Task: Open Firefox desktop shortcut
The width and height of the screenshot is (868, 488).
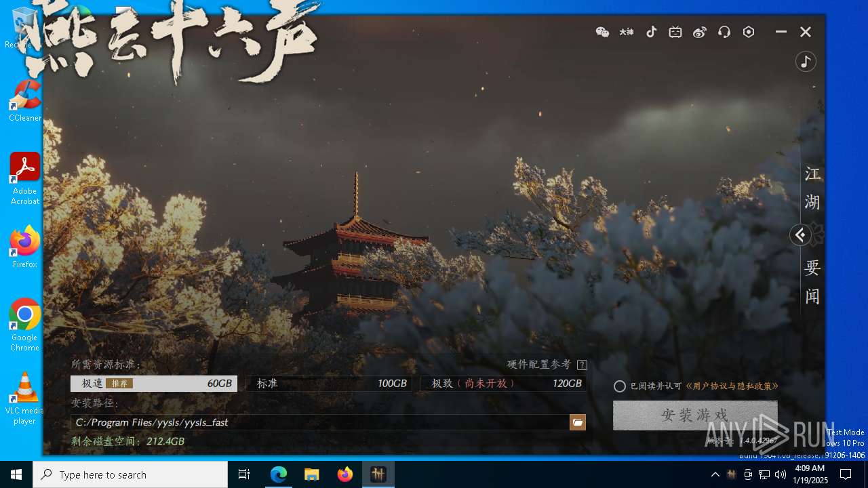Action: (x=24, y=247)
